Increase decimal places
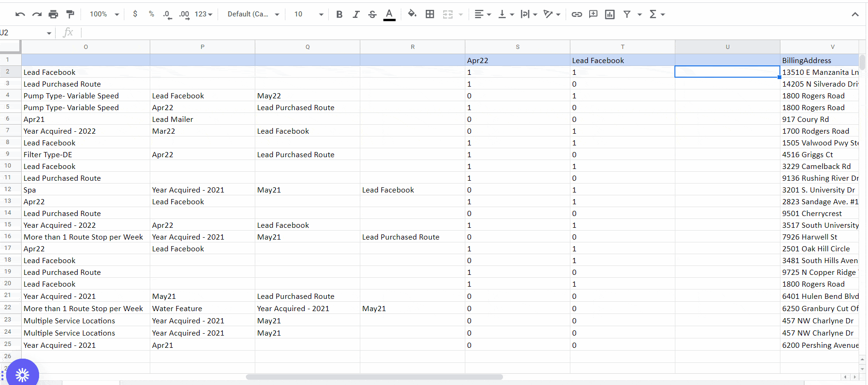This screenshot has height=385, width=868. 184,15
